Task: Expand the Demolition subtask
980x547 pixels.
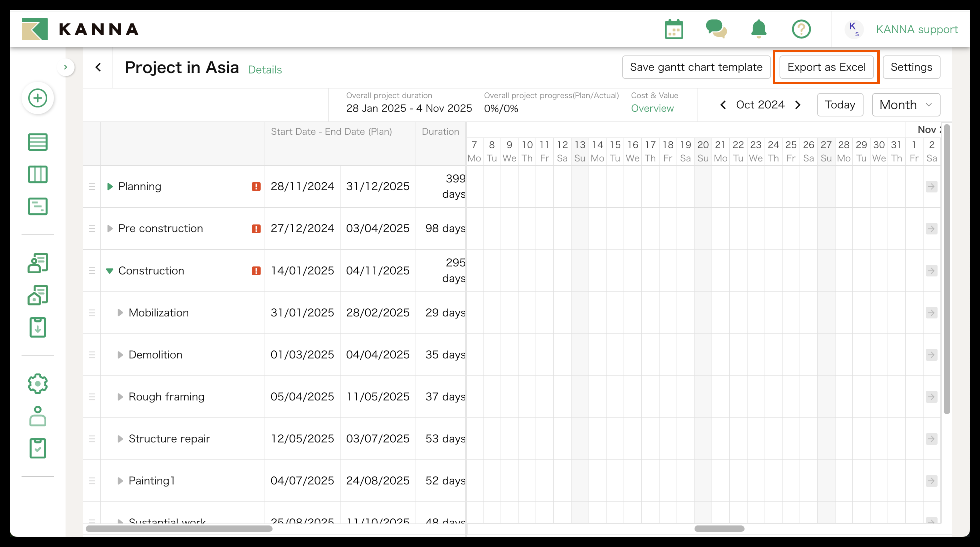Action: 120,355
